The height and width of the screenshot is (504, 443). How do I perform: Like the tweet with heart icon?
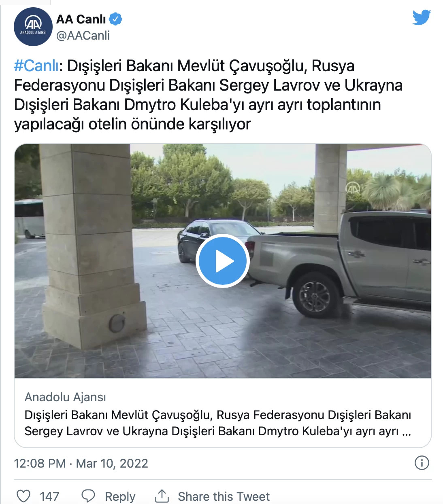(x=23, y=496)
